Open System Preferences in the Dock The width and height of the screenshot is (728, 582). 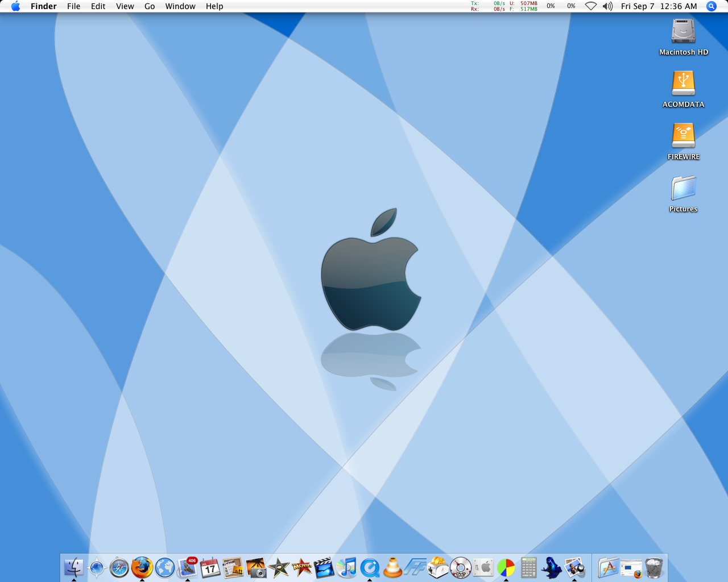[x=483, y=567]
